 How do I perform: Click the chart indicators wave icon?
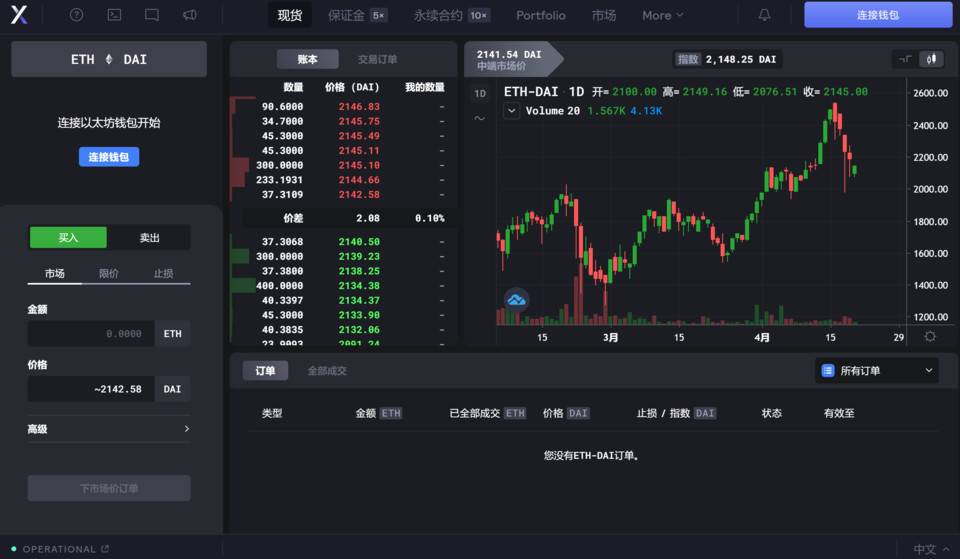(480, 118)
